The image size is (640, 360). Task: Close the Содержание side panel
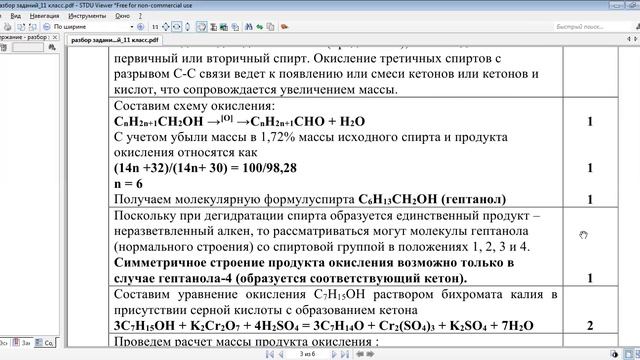click(x=55, y=37)
